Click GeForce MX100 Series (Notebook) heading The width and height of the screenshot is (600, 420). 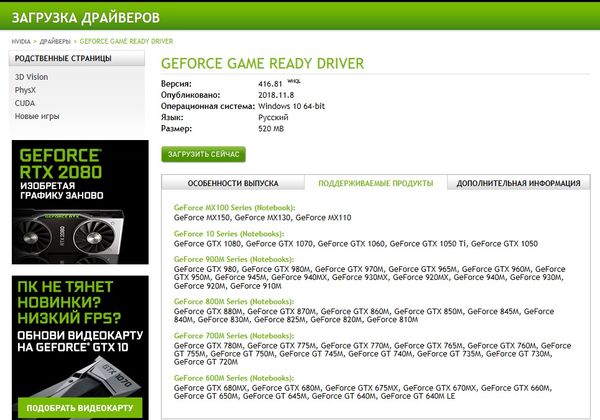click(235, 208)
